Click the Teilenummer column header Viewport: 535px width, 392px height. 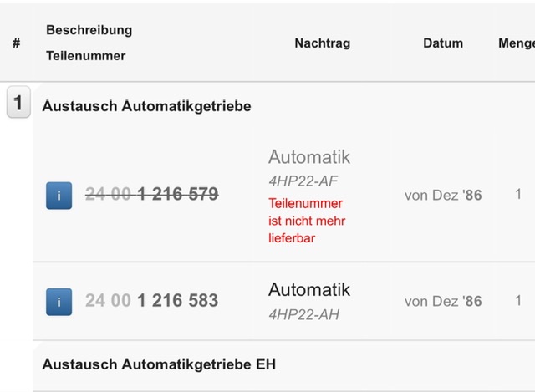[85, 56]
